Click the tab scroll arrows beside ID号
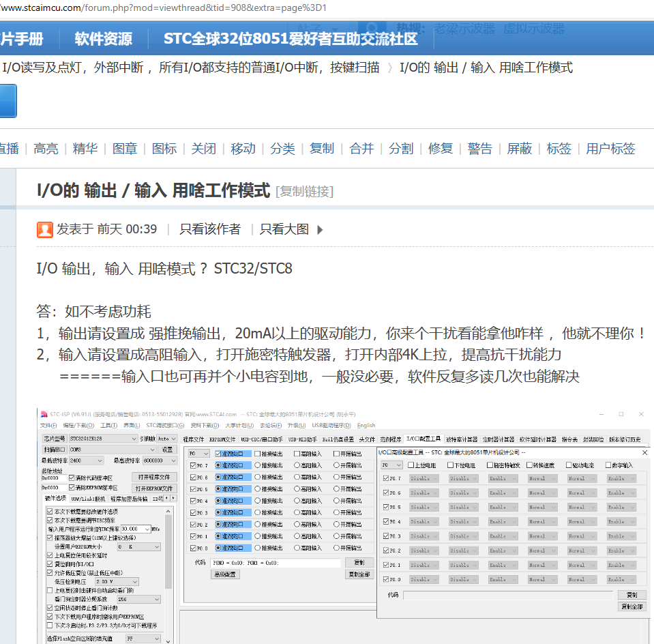The height and width of the screenshot is (644, 654). pyautogui.click(x=170, y=499)
